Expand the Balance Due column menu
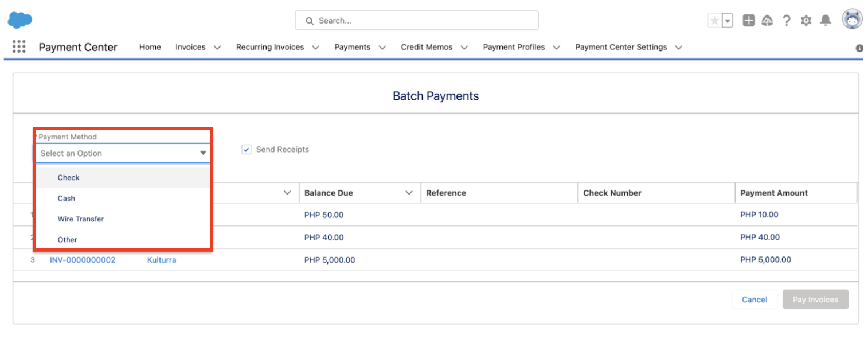This screenshot has width=868, height=350. 409,193
